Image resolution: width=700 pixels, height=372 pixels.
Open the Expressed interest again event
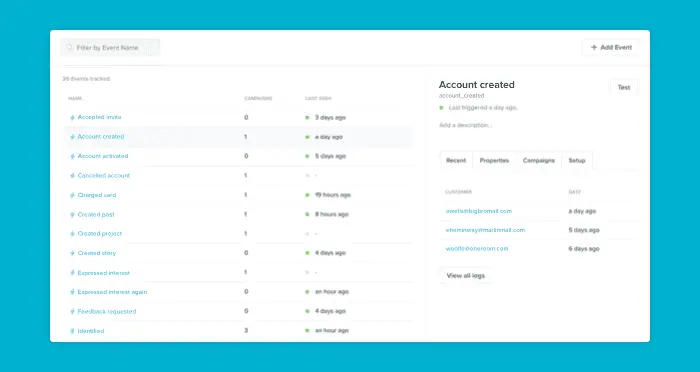[112, 292]
